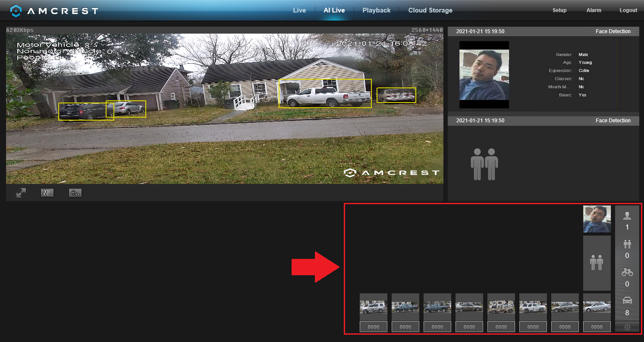Click the fullscreen arrows icon below video
Screen dimensions: 644x342
tap(21, 193)
